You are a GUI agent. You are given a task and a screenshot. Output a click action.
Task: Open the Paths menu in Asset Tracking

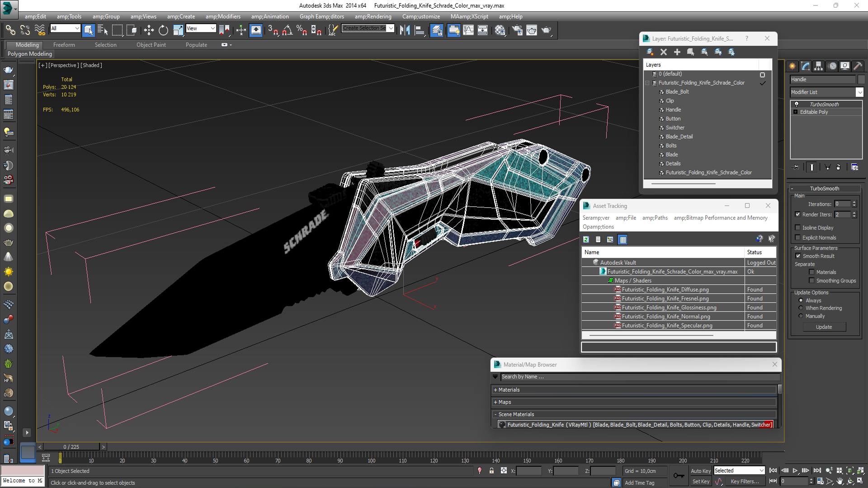(655, 218)
